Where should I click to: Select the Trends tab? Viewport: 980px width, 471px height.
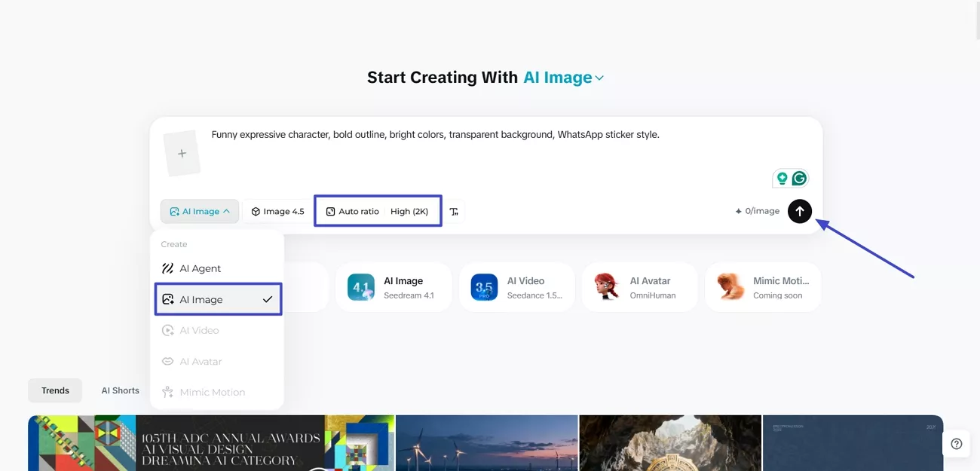pos(54,390)
